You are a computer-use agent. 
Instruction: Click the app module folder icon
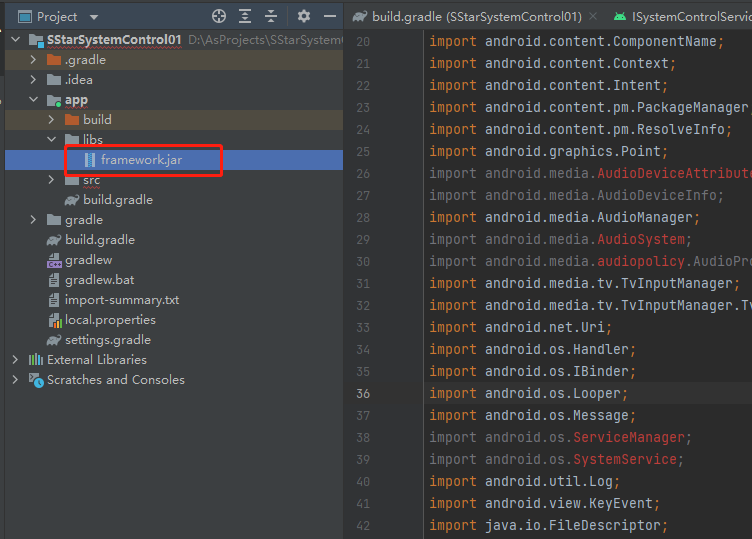(x=54, y=100)
